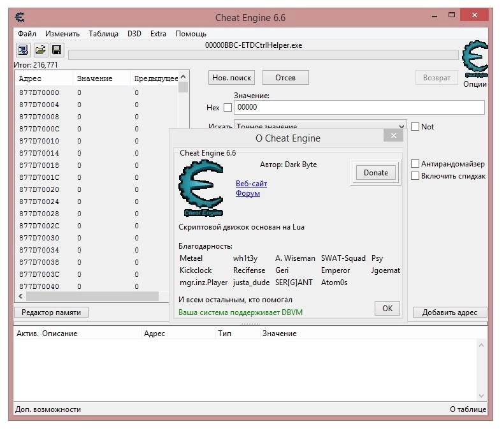The width and height of the screenshot is (504, 433).
Task: Open the Файл menu
Action: pyautogui.click(x=27, y=34)
